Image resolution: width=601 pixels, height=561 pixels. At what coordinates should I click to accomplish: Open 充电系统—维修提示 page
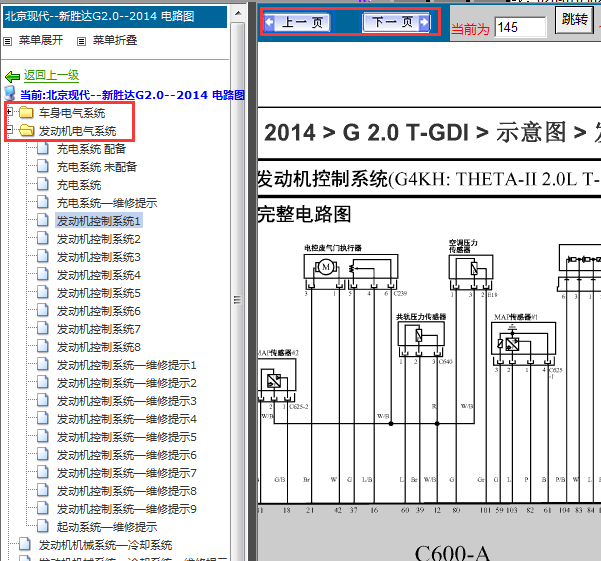point(107,203)
